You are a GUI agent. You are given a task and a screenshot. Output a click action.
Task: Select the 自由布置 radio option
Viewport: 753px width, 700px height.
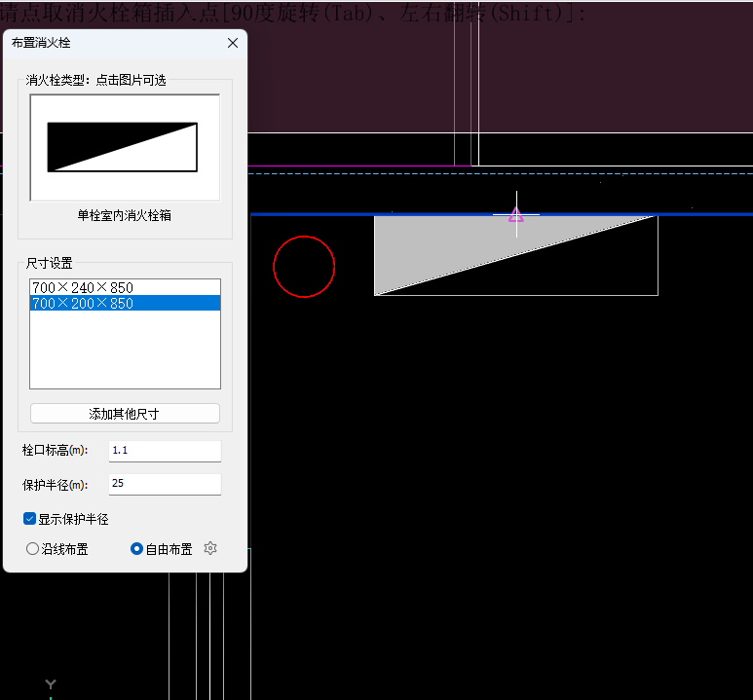coord(137,549)
